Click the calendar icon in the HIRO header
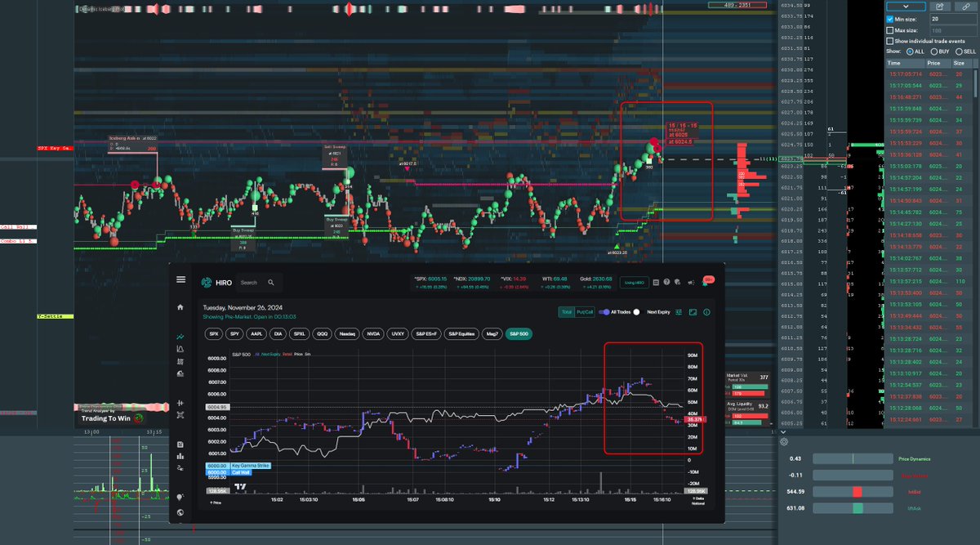The height and width of the screenshot is (545, 980). [656, 283]
